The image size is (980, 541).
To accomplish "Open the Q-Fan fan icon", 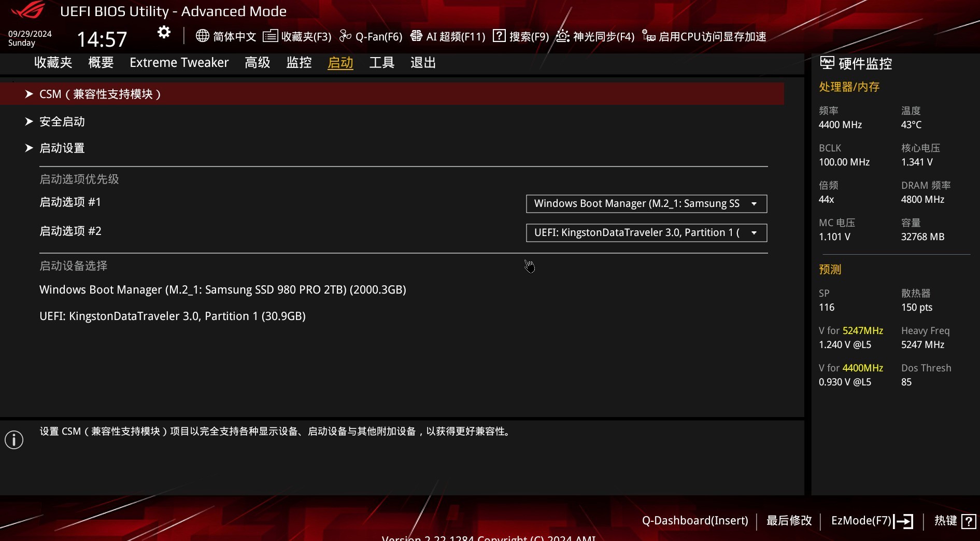I will 345,36.
